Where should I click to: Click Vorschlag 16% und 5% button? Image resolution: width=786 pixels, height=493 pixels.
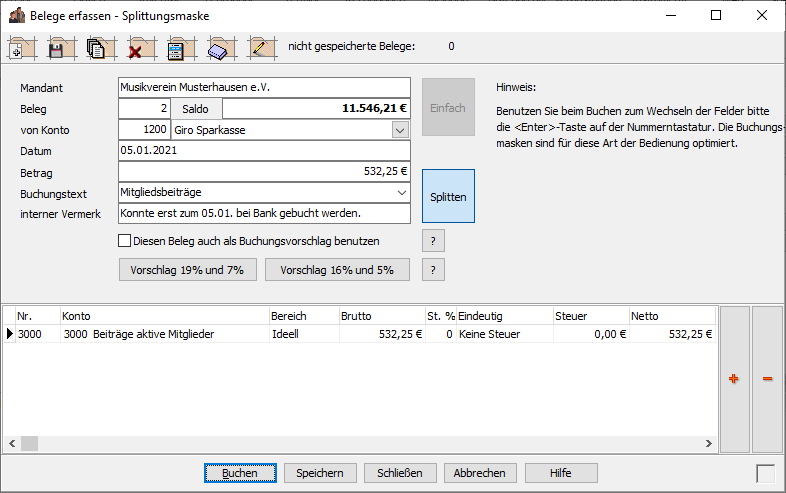click(x=337, y=270)
